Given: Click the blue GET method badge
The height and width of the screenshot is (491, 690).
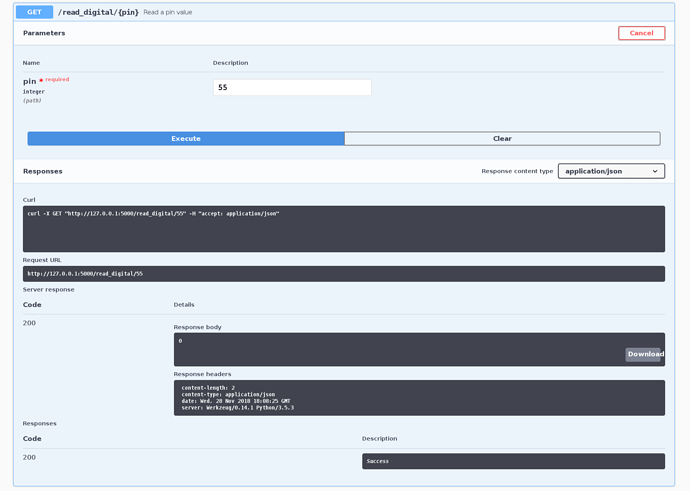Looking at the screenshot, I should [34, 12].
